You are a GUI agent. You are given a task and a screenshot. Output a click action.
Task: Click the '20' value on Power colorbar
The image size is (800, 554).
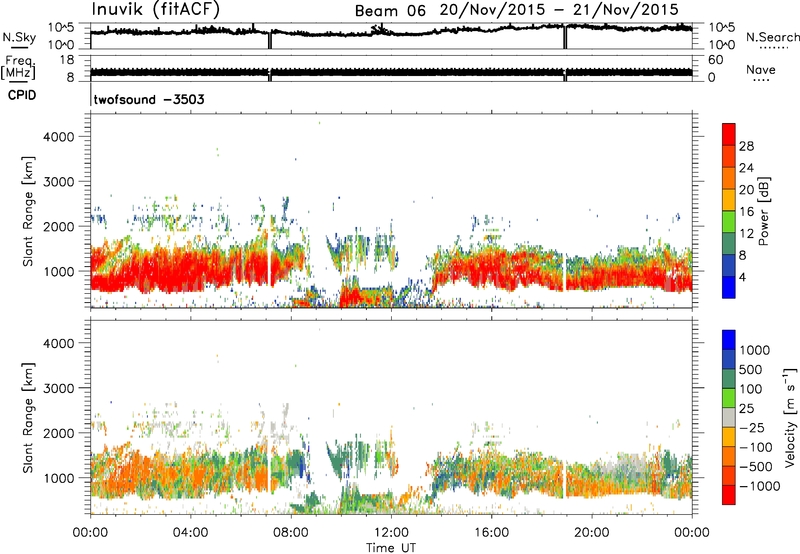point(746,190)
